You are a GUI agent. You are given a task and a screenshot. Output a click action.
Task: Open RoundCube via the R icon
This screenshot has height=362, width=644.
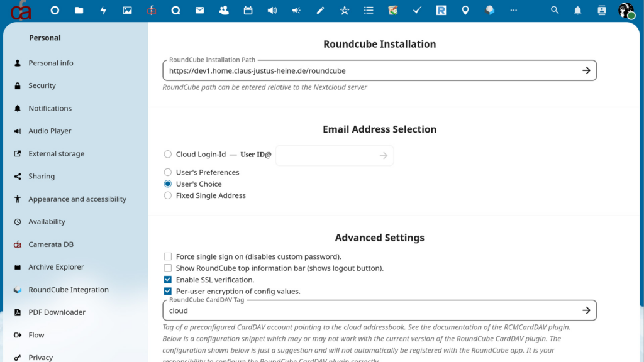tap(441, 9)
